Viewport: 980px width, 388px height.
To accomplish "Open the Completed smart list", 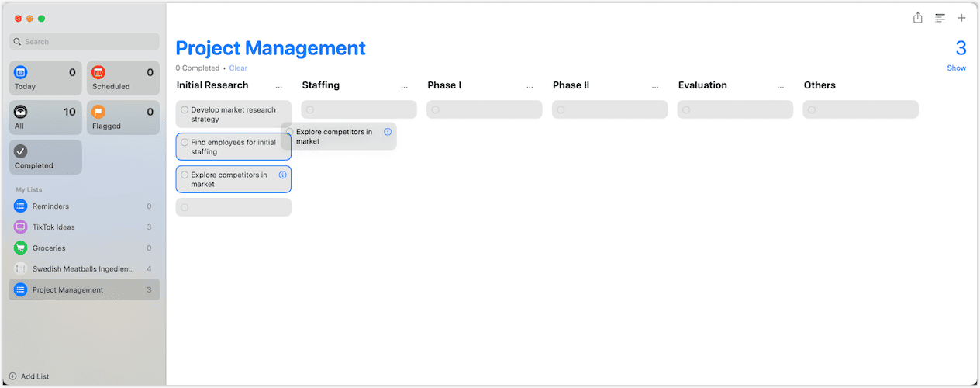I will pyautogui.click(x=46, y=157).
